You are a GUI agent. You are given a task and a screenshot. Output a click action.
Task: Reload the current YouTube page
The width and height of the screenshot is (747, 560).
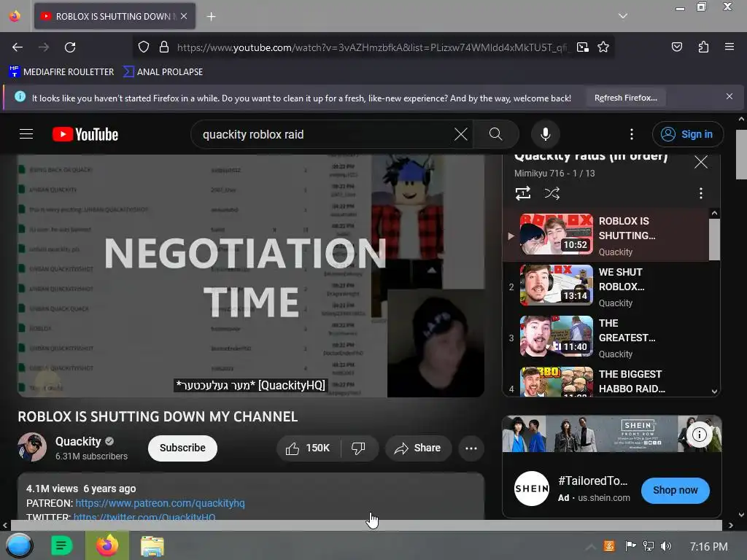coord(70,47)
